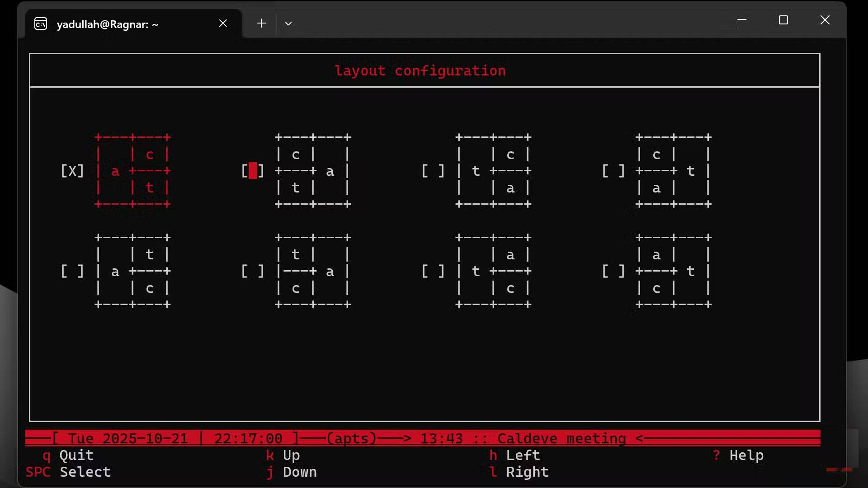The width and height of the screenshot is (868, 488).
Task: Click the layout with 'c' above 't' and 'a' right
Action: tap(313, 171)
